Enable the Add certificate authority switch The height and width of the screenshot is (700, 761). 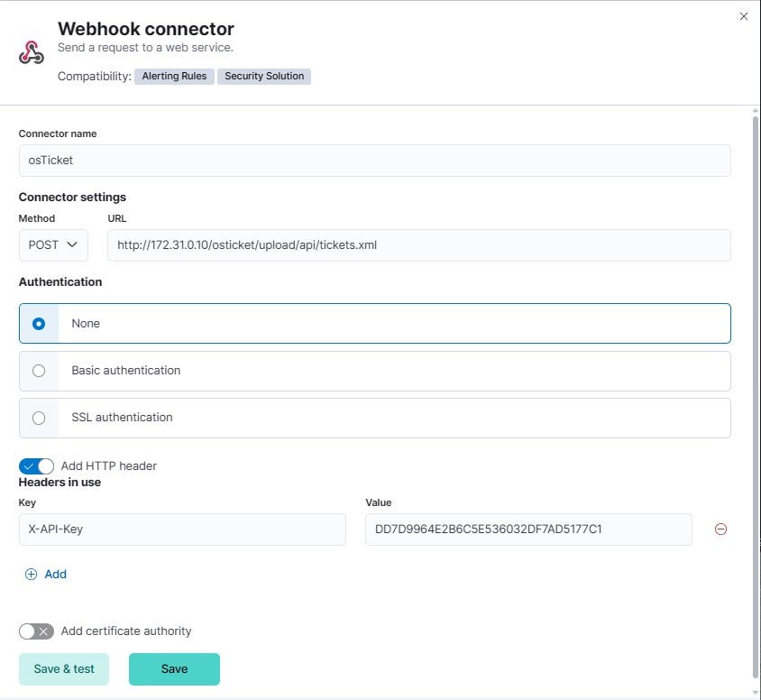(36, 631)
